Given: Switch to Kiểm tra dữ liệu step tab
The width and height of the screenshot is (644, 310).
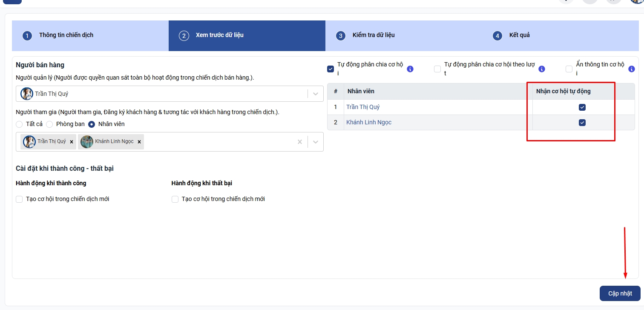Looking at the screenshot, I should pos(374,35).
